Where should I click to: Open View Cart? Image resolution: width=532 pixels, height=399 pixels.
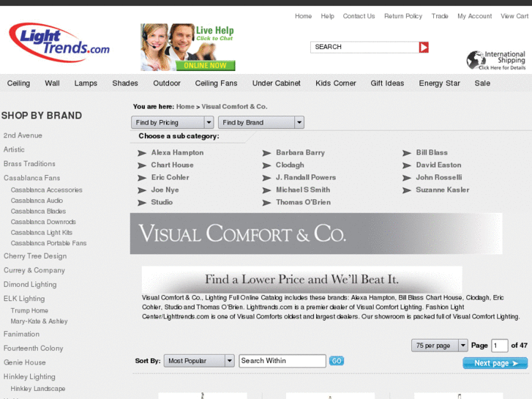click(514, 16)
